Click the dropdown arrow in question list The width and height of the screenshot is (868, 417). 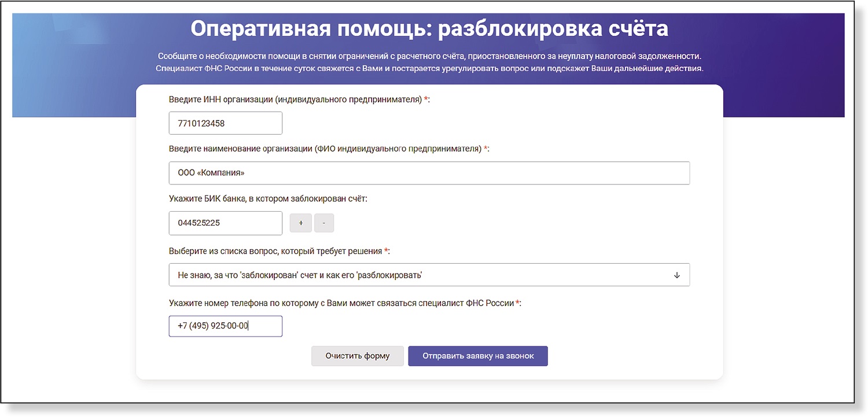(x=676, y=275)
